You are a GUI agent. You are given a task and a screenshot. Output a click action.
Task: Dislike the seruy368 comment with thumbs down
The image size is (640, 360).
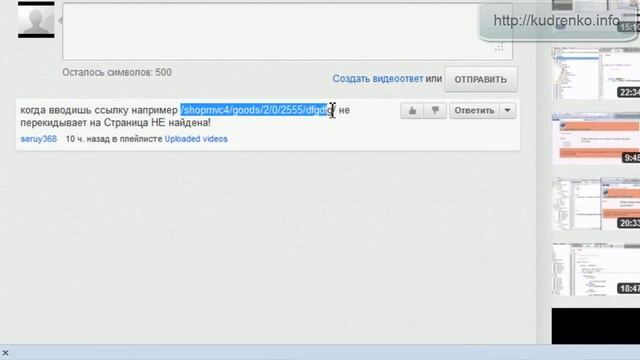[435, 111]
